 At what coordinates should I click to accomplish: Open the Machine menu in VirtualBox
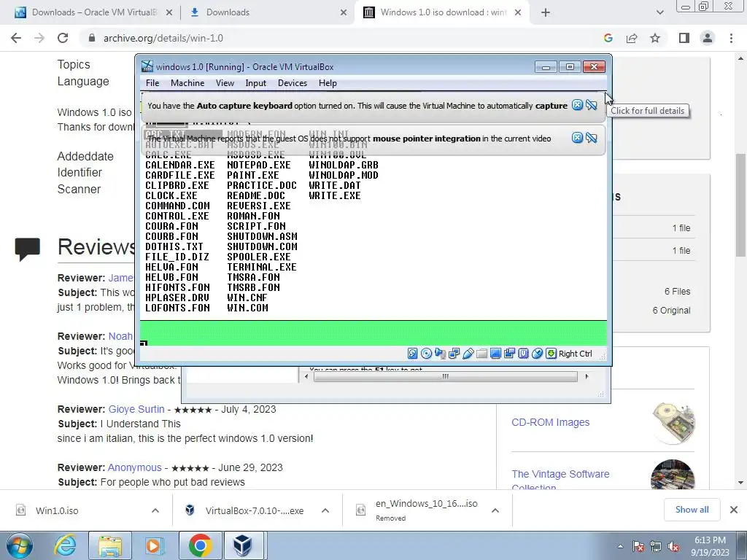187,83
